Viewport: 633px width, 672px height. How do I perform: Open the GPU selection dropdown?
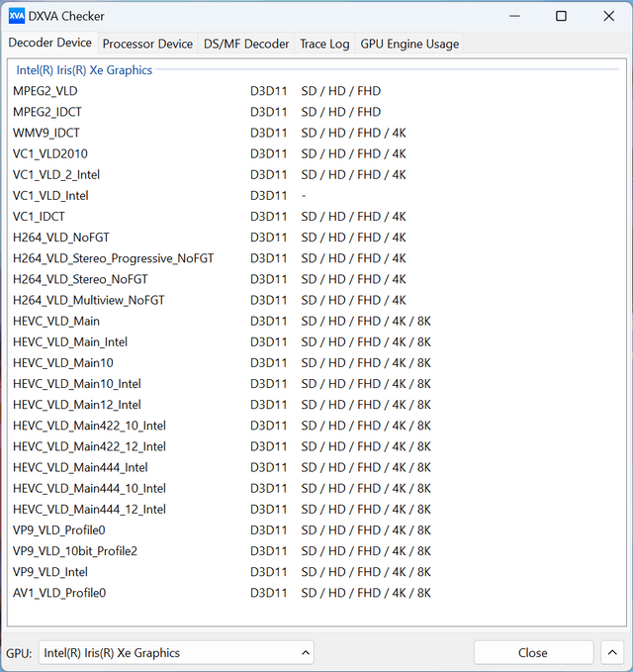(176, 653)
